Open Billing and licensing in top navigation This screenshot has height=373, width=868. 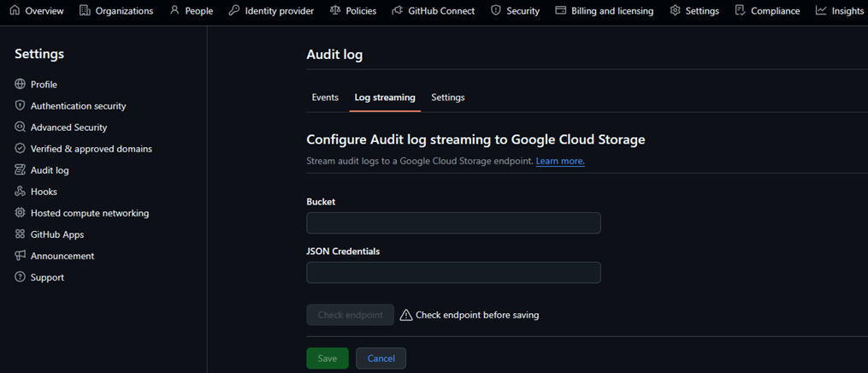coord(605,10)
